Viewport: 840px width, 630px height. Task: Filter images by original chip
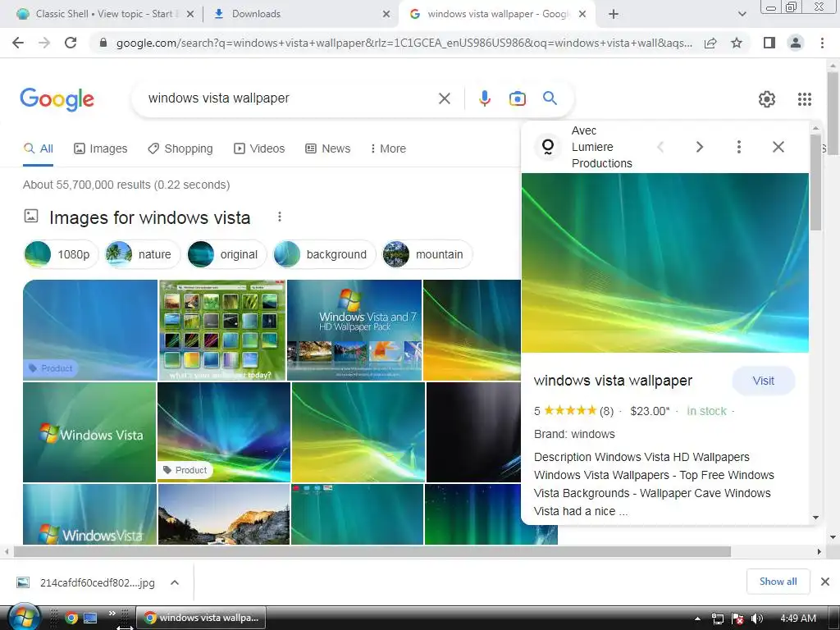pos(226,254)
